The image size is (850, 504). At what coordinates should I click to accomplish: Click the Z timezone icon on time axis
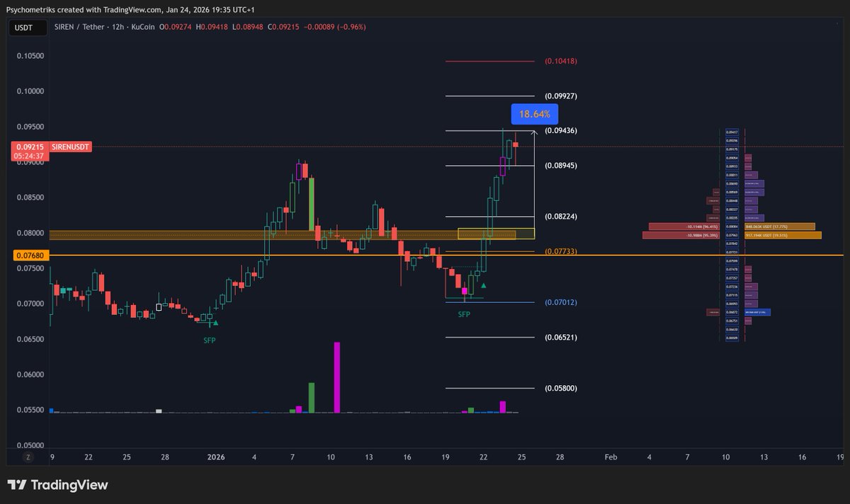pyautogui.click(x=28, y=457)
